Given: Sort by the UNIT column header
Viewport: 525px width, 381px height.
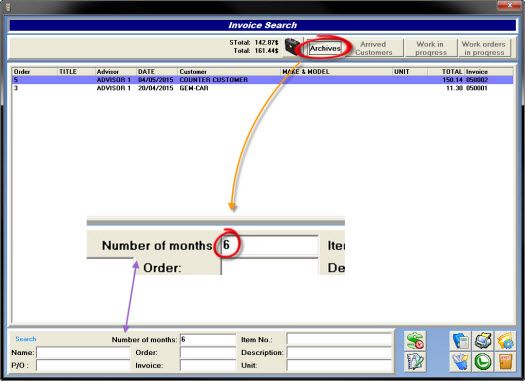Looking at the screenshot, I should tap(410, 72).
